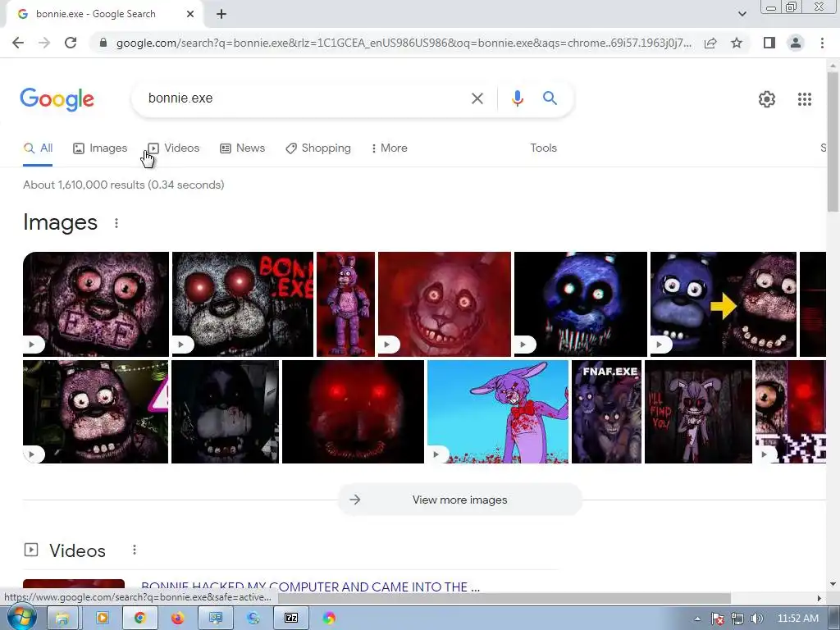Open the Images section three-dot menu

[116, 223]
